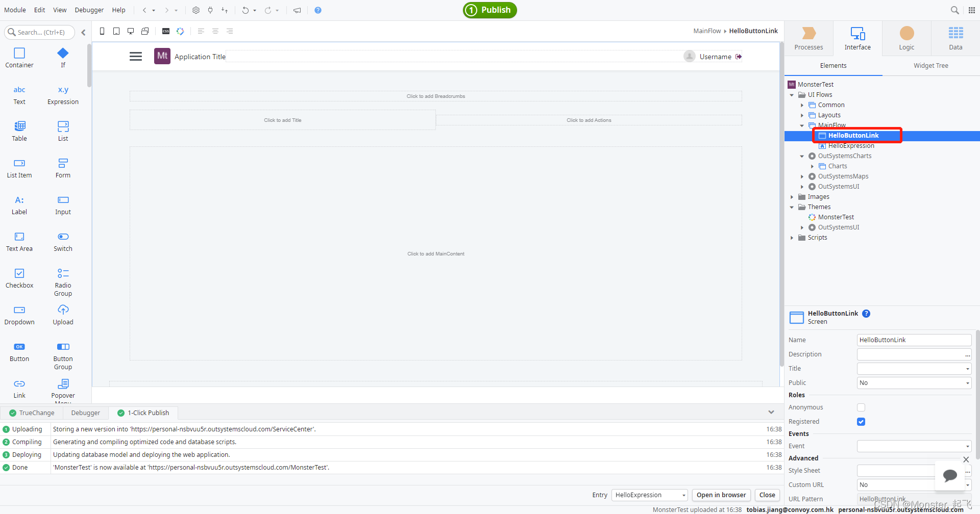This screenshot has height=514, width=980.
Task: Align content center
Action: pos(215,31)
